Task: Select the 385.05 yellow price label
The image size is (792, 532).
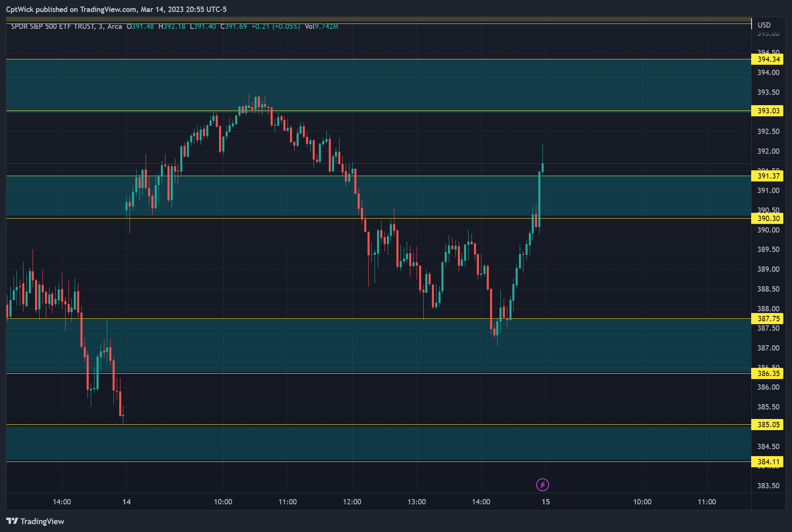Action: [768, 425]
